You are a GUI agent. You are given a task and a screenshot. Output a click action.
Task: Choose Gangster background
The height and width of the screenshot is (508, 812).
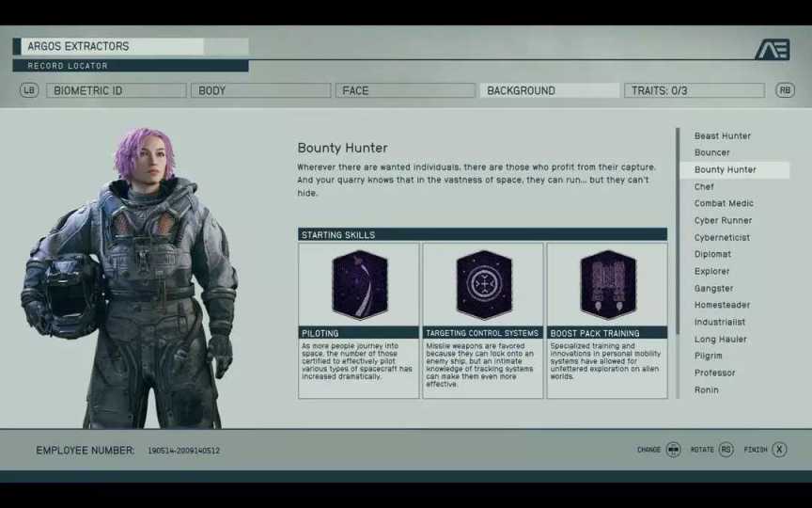tap(713, 288)
